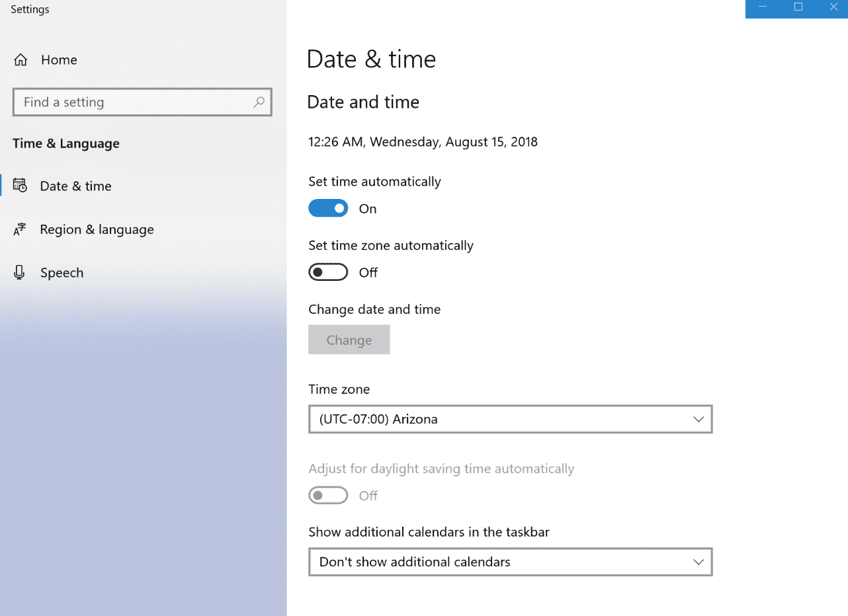Image resolution: width=848 pixels, height=616 pixels.
Task: Enable Set time zone automatically
Action: [x=328, y=272]
